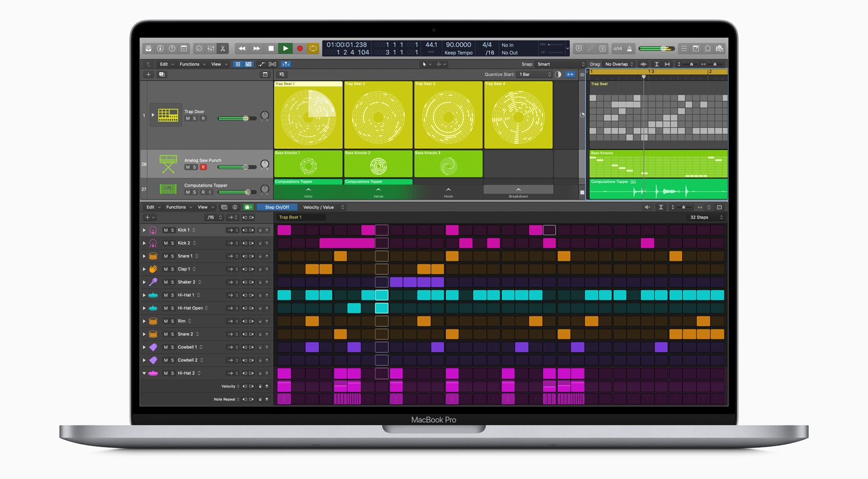This screenshot has height=479, width=868.
Task: Click the Fast Forward transport button
Action: point(256,48)
